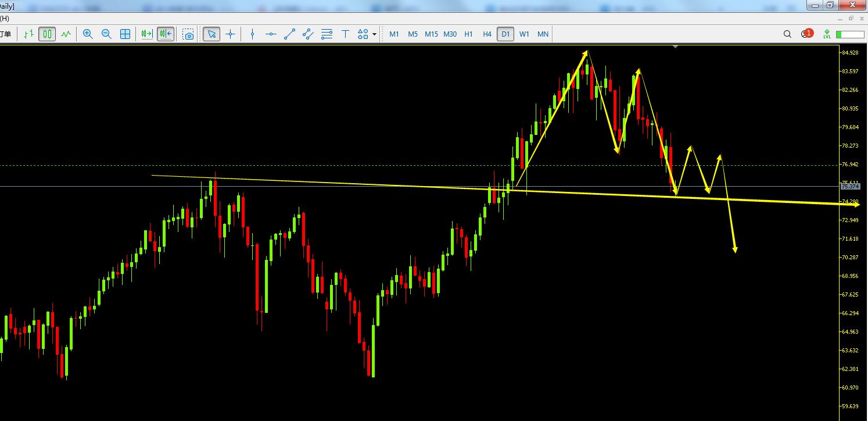Image resolution: width=868 pixels, height=421 pixels.
Task: Set chart period to H4
Action: [x=487, y=34]
